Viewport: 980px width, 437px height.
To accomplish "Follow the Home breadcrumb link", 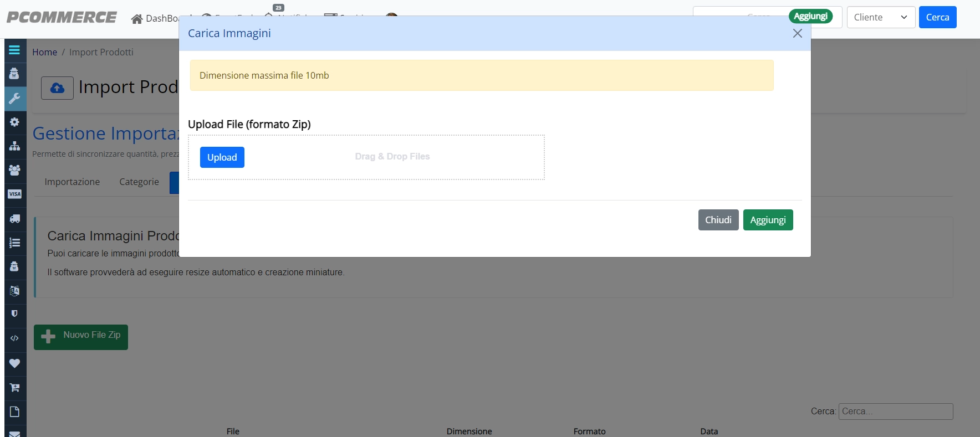I will pos(44,52).
